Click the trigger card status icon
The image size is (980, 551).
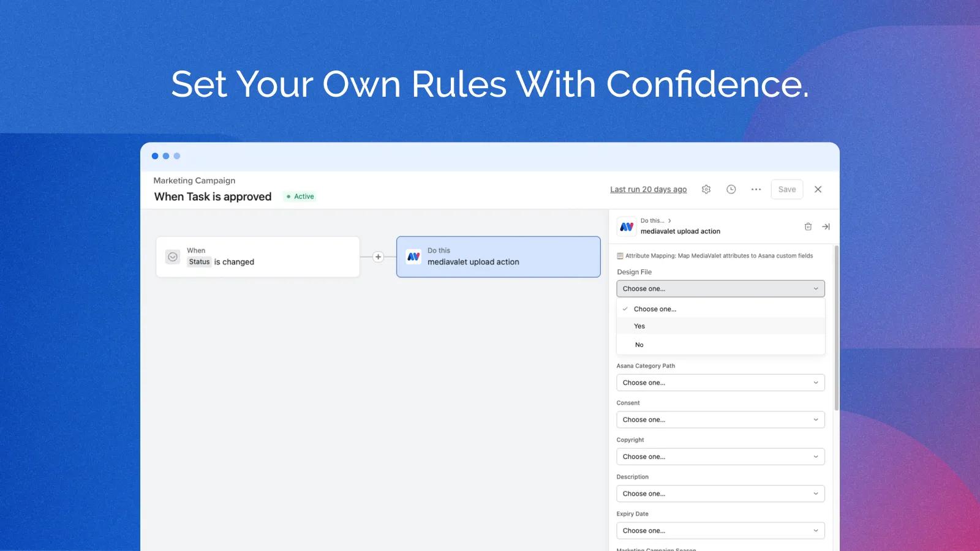173,257
